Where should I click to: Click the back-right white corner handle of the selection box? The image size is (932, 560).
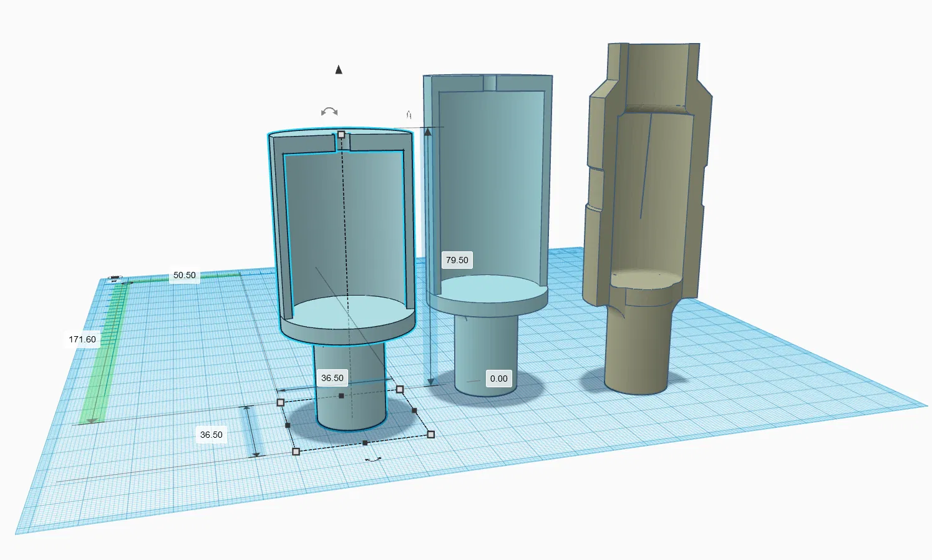click(400, 389)
